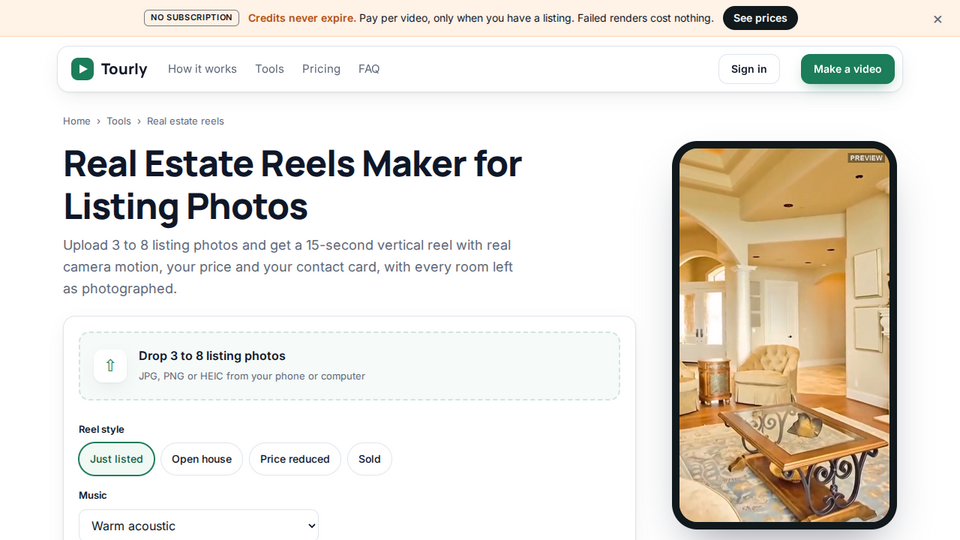
Task: Click the 'JPG, PNG or HEIC' hint text
Action: click(252, 376)
